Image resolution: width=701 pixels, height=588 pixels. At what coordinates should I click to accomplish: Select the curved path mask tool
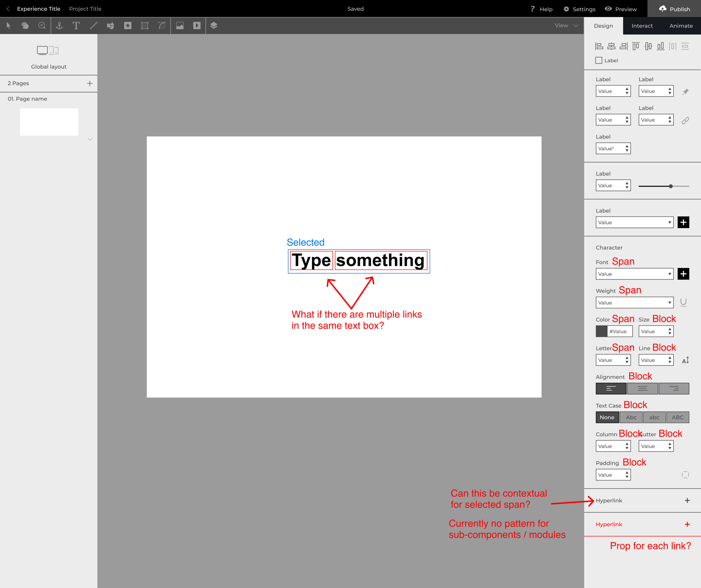(x=162, y=25)
